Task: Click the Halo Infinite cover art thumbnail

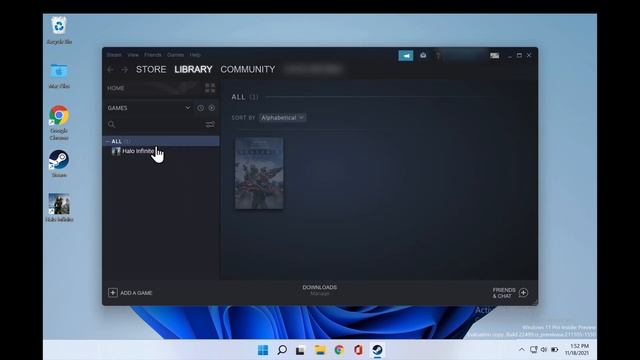Action: tap(259, 173)
